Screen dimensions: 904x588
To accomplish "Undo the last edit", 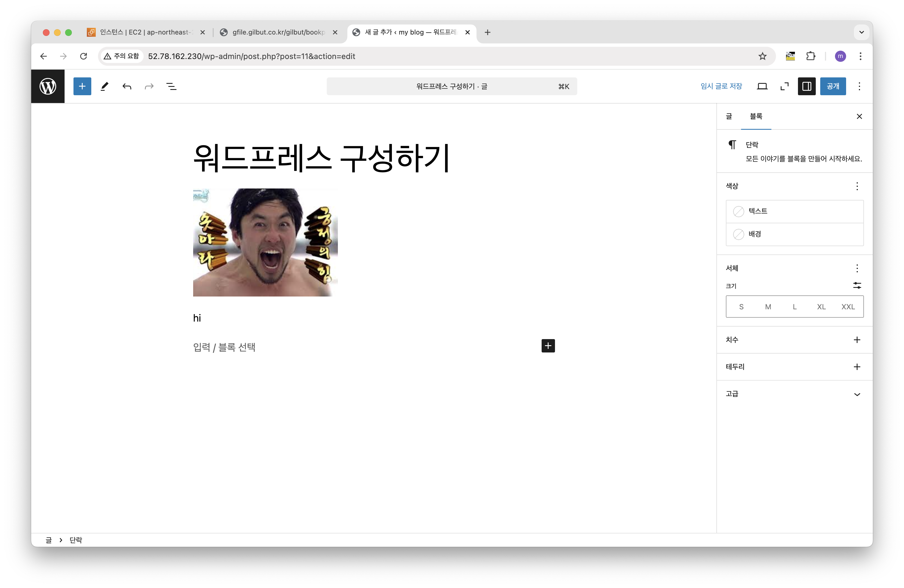I will (x=127, y=86).
